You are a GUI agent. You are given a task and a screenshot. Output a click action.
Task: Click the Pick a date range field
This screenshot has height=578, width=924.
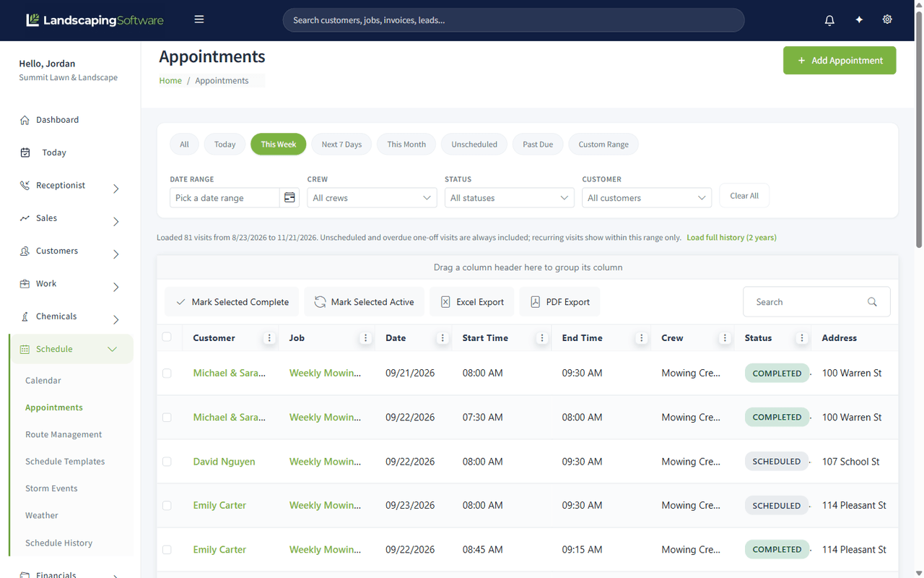pos(225,198)
